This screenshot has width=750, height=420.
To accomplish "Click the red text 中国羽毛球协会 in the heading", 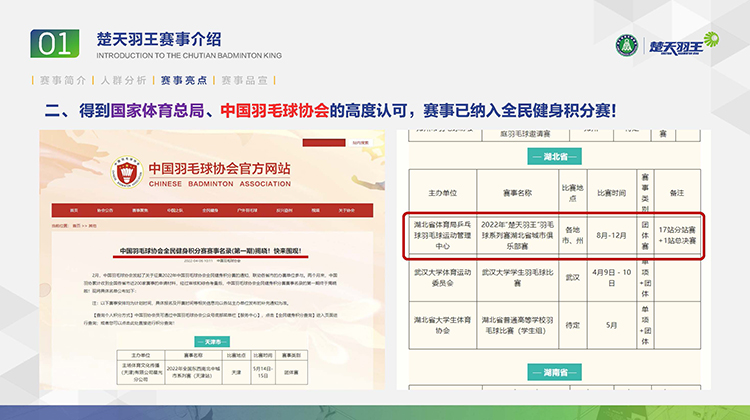I will [x=275, y=111].
